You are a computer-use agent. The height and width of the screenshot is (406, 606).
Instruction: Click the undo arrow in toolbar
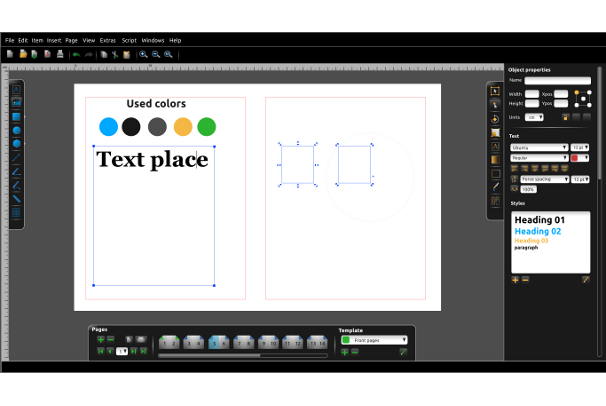click(x=76, y=54)
